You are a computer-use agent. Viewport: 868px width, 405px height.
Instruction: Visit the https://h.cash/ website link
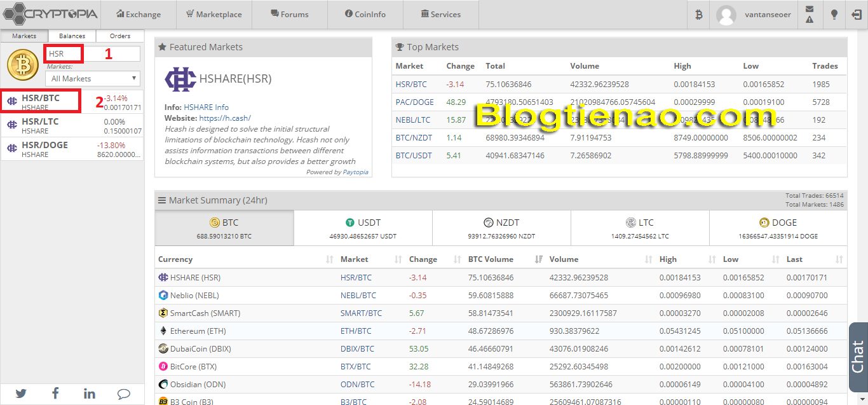click(225, 118)
